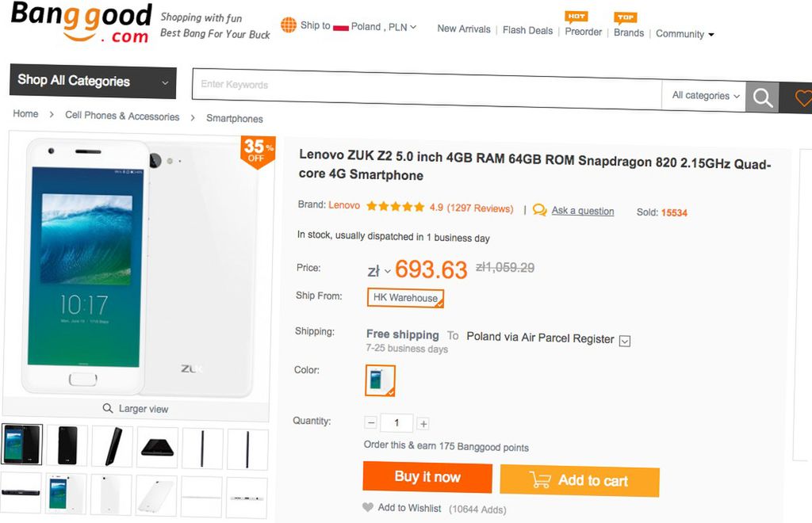The width and height of the screenshot is (812, 523).
Task: Click the first black phone thumbnail
Action: [x=21, y=446]
